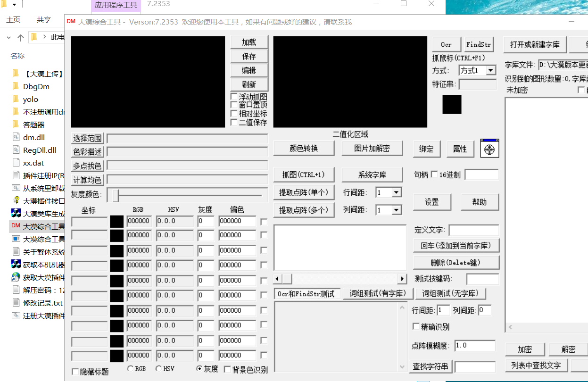This screenshot has height=382, width=588.
Task: Click the 定义文字 input field
Action: (473, 230)
